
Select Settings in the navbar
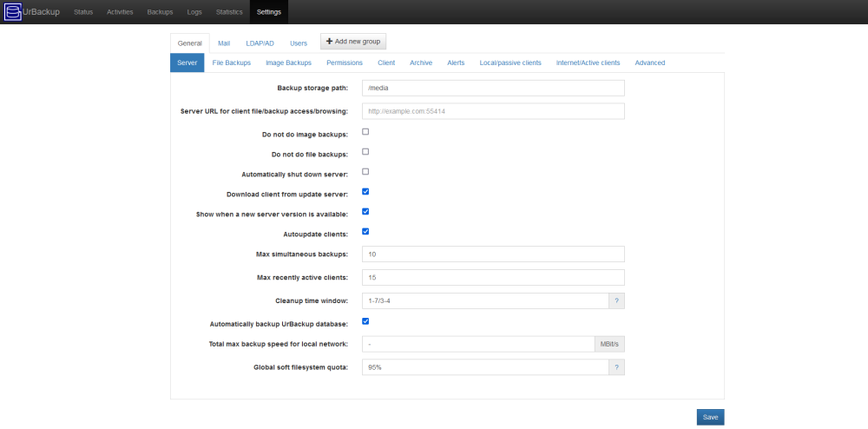[269, 12]
